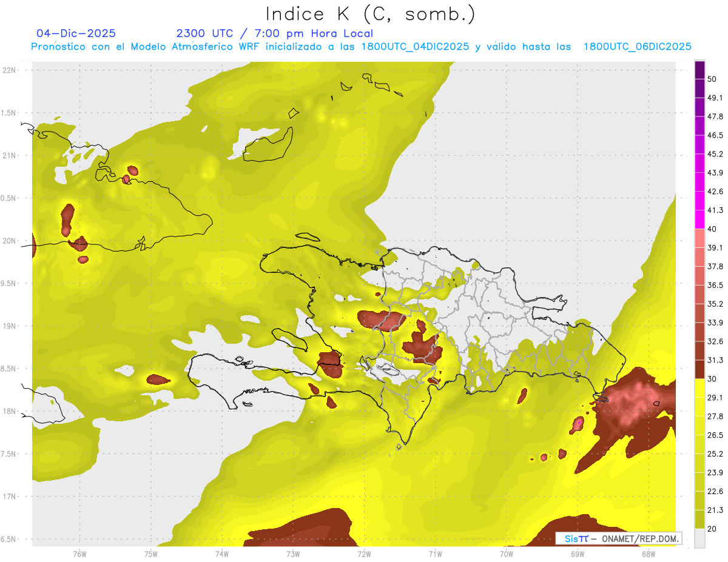Click the '42.6' legend value
This screenshot has height=562, width=728.
(x=716, y=192)
